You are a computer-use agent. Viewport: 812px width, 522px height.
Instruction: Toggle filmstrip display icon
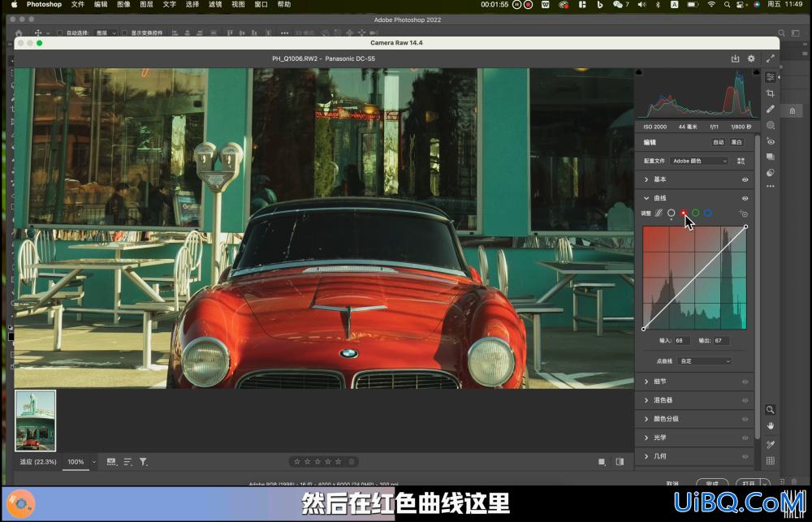[111, 461]
